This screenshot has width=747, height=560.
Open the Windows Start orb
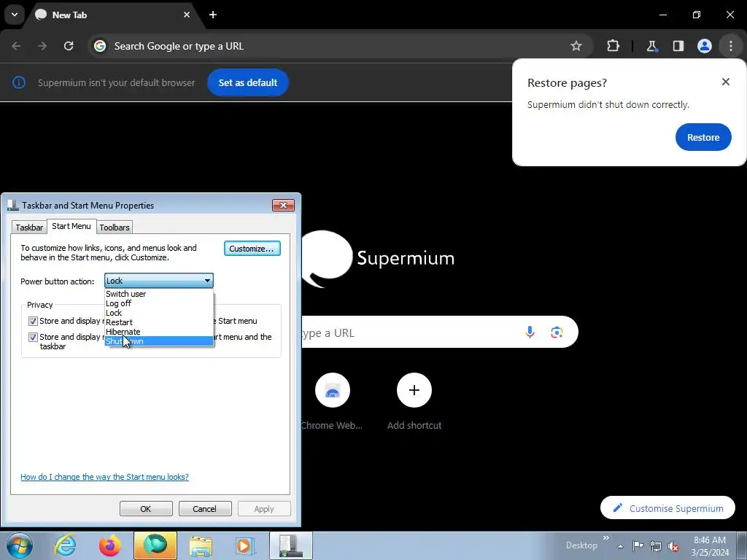coord(20,545)
